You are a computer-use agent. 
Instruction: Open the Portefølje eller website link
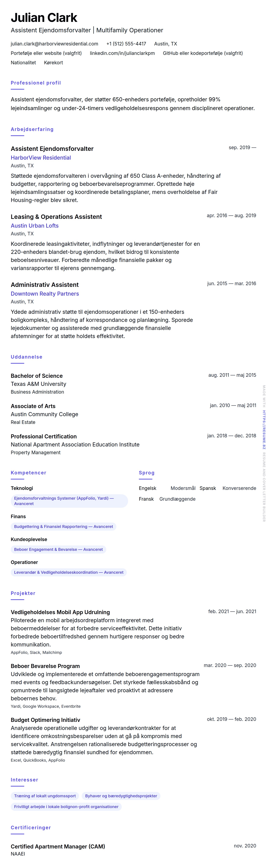pos(46,53)
